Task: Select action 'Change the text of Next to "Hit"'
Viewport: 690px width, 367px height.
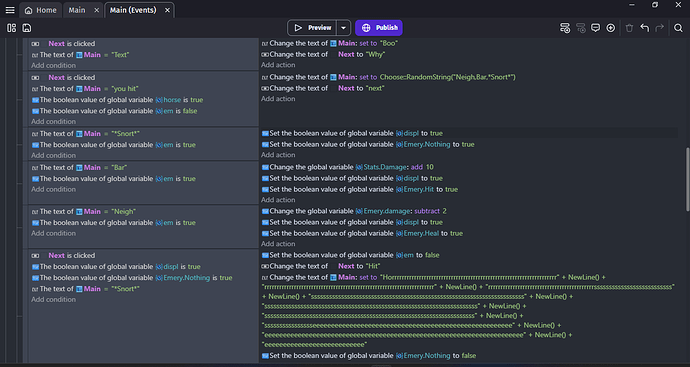Action: click(321, 266)
